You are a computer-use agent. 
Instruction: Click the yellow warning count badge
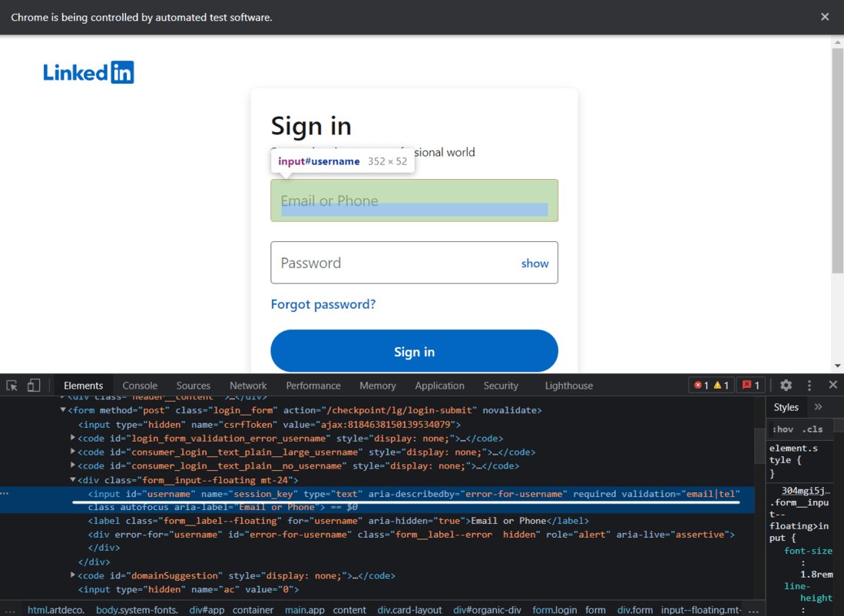(721, 386)
